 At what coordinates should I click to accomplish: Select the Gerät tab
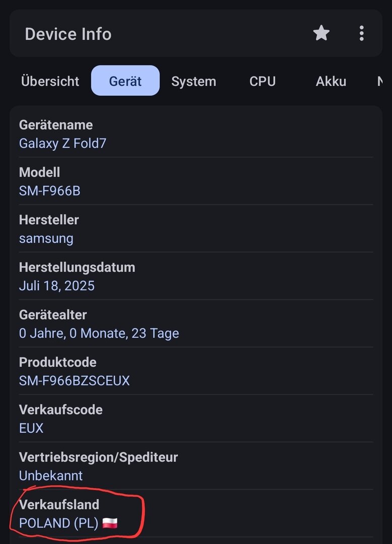point(125,81)
